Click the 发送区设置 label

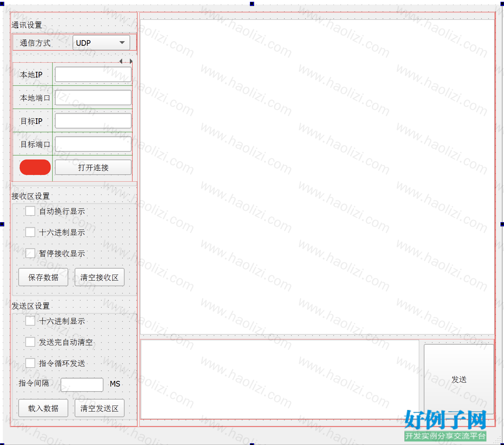click(x=31, y=306)
